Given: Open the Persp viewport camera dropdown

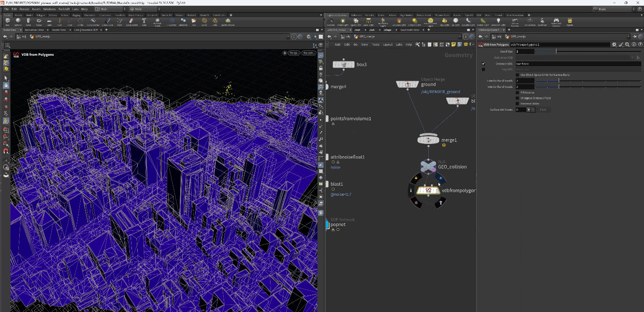Looking at the screenshot, I should coord(293,53).
